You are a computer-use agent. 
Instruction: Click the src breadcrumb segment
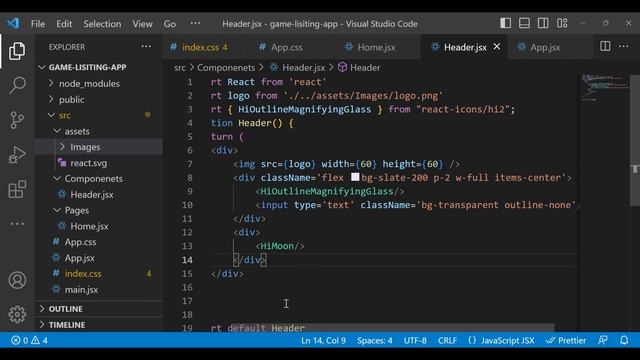point(180,68)
